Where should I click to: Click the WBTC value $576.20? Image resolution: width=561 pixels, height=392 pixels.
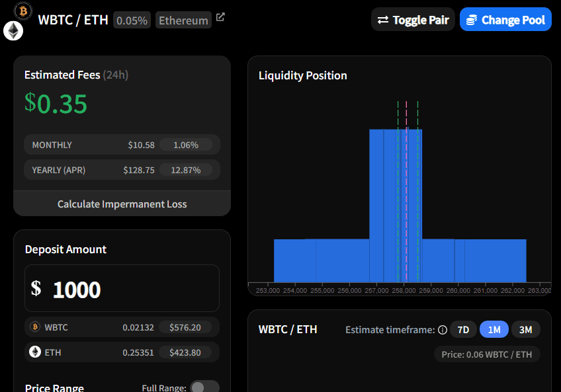click(185, 327)
